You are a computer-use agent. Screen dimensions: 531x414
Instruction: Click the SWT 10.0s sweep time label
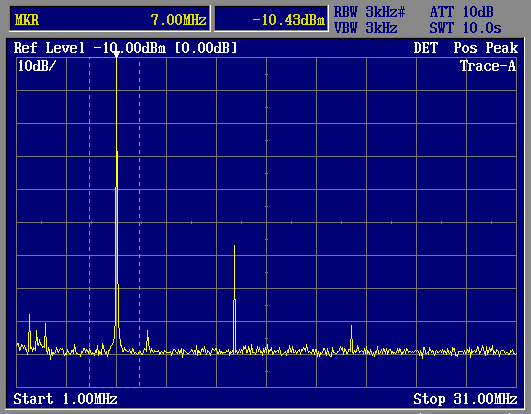point(465,28)
